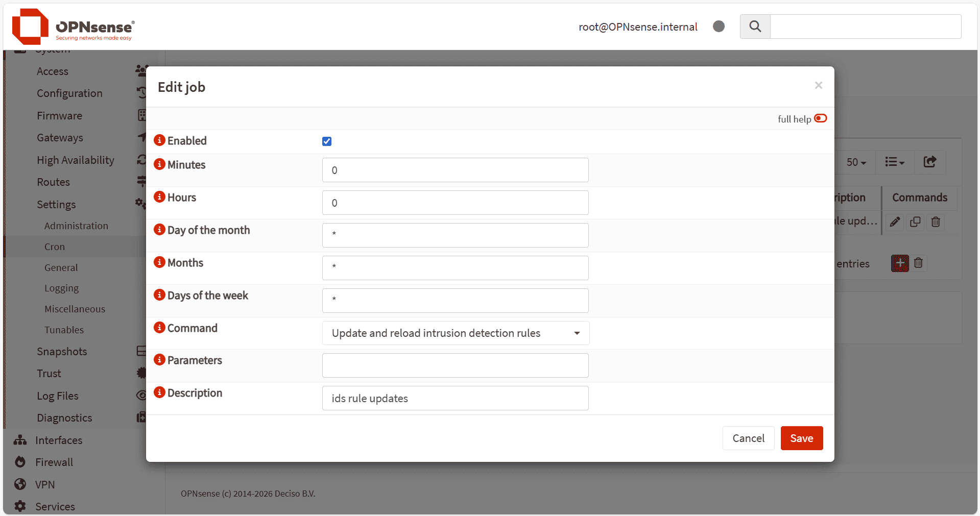Image resolution: width=980 pixels, height=516 pixels.
Task: Focus the Description text field
Action: tap(455, 398)
